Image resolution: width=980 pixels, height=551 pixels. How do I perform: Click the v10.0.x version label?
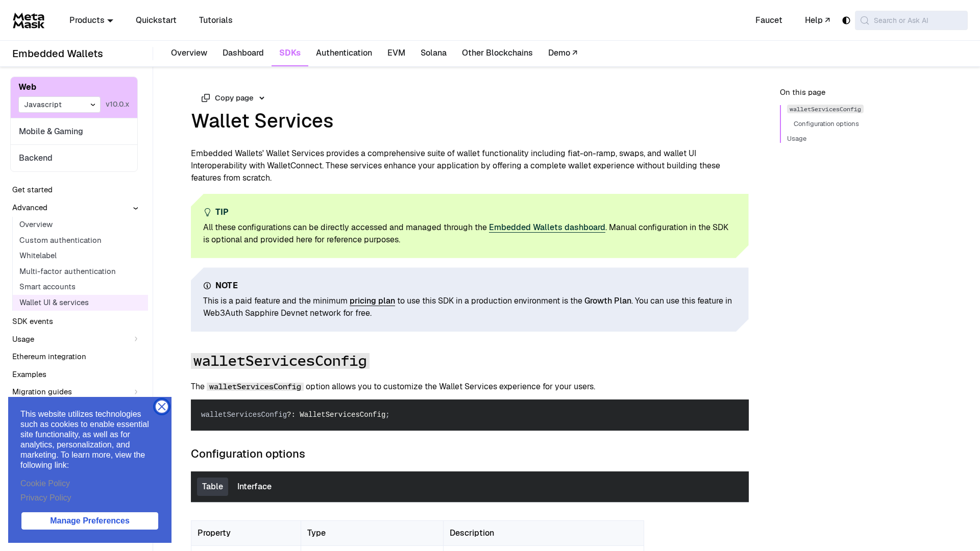tap(117, 104)
